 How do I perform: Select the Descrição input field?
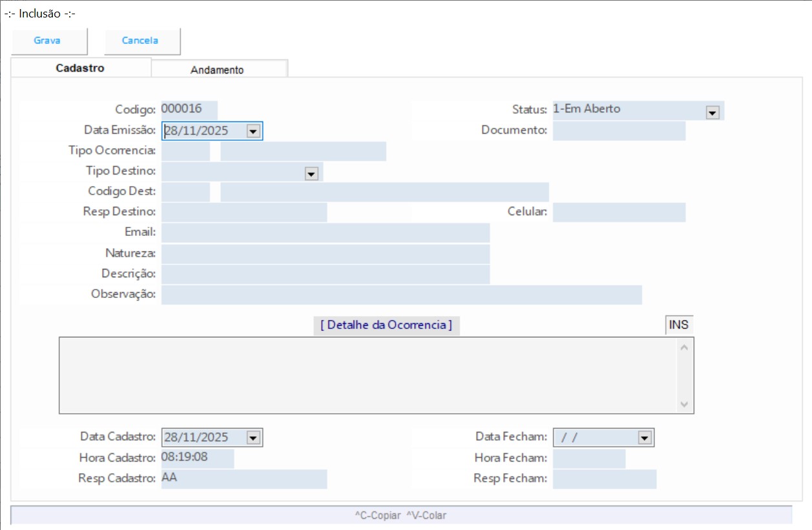[x=325, y=274]
